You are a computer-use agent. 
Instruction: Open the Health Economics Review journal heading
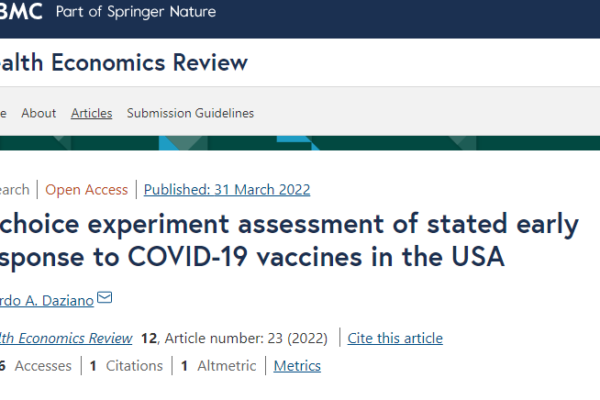click(x=124, y=62)
